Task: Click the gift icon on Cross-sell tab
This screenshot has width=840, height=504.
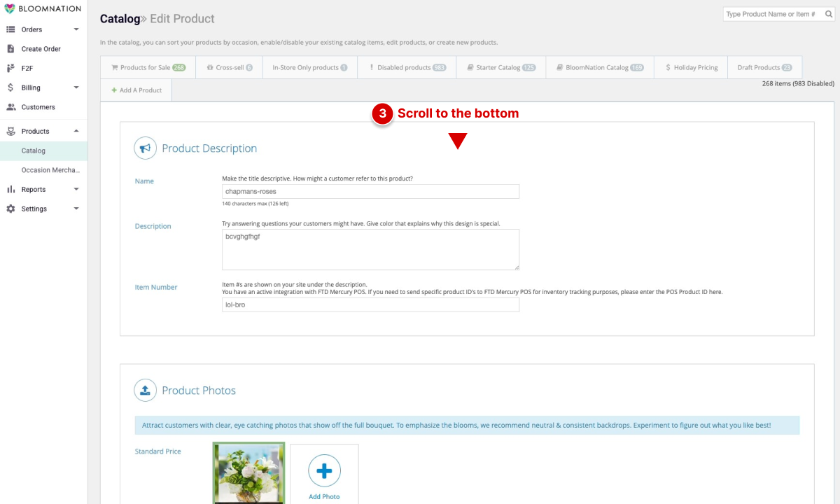Action: (x=210, y=68)
